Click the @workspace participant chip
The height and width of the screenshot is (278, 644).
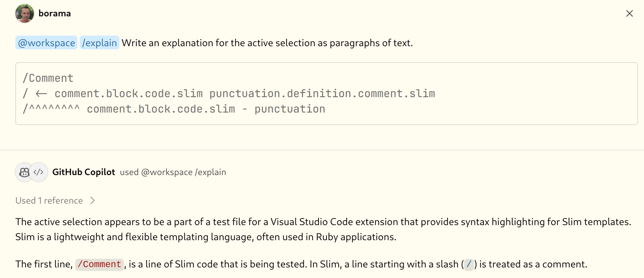(x=46, y=43)
